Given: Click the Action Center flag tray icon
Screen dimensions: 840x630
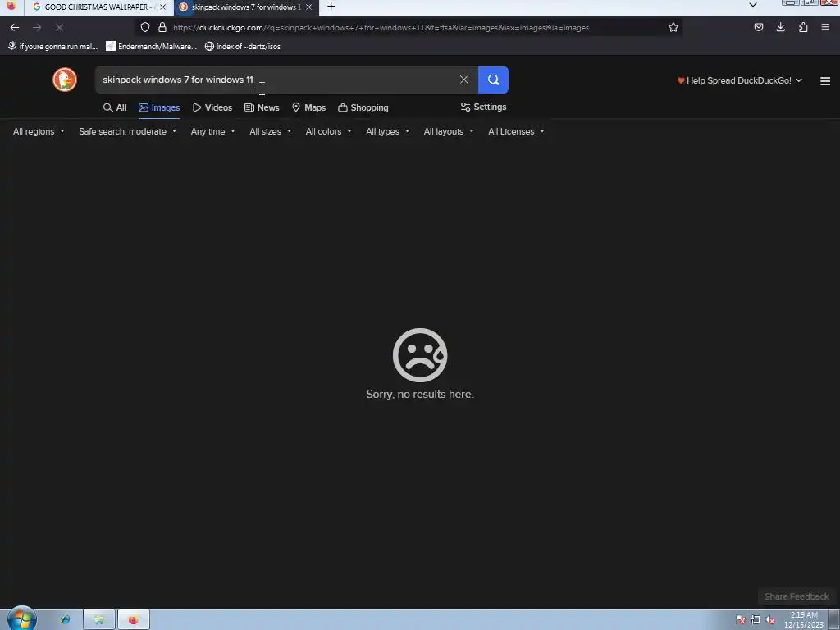Looking at the screenshot, I should 741,620.
